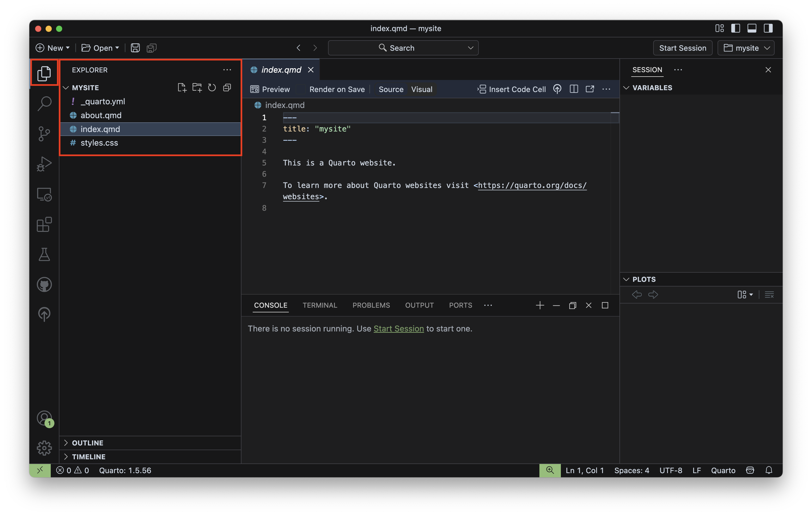Image resolution: width=812 pixels, height=516 pixels.
Task: Select the CONSOLE tab
Action: pos(270,305)
